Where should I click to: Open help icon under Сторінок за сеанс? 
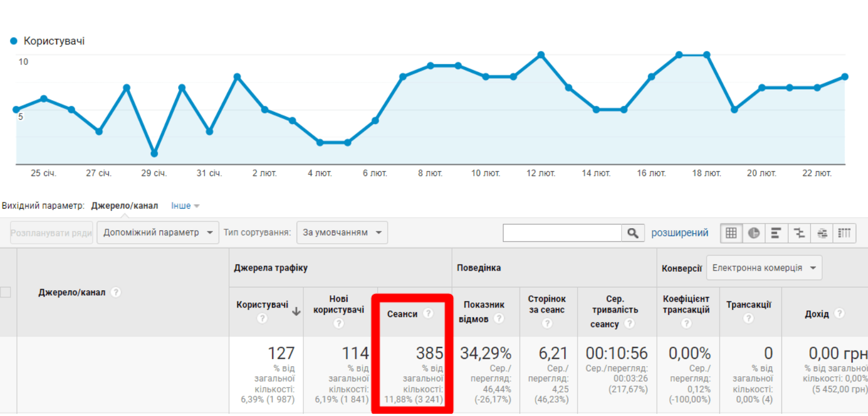(x=547, y=323)
